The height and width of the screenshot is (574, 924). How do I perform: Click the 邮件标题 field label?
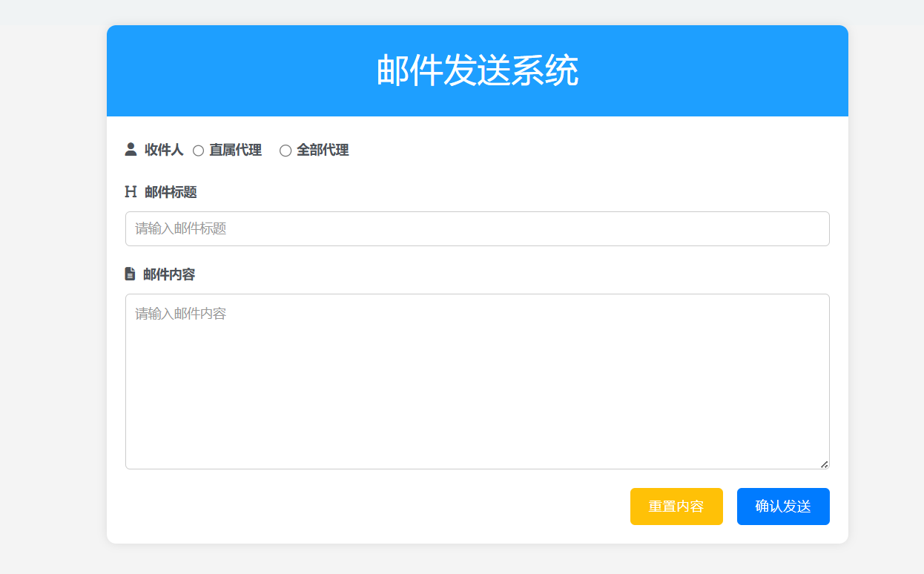coord(171,193)
